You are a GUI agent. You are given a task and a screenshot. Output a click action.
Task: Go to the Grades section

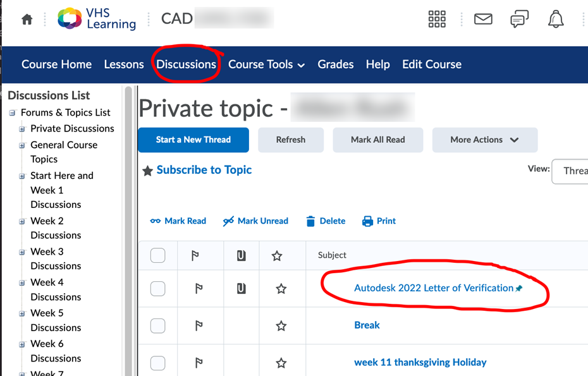(x=336, y=64)
